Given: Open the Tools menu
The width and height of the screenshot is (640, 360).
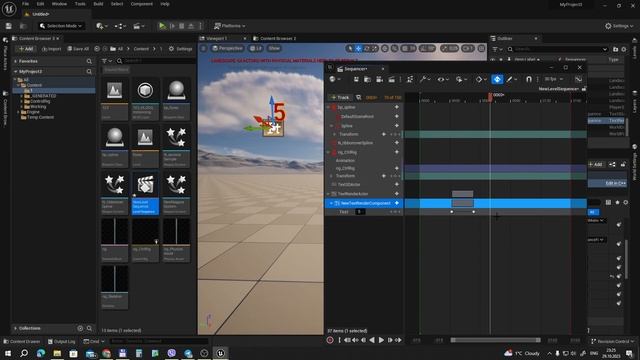Looking at the screenshot, I should 80,4.
